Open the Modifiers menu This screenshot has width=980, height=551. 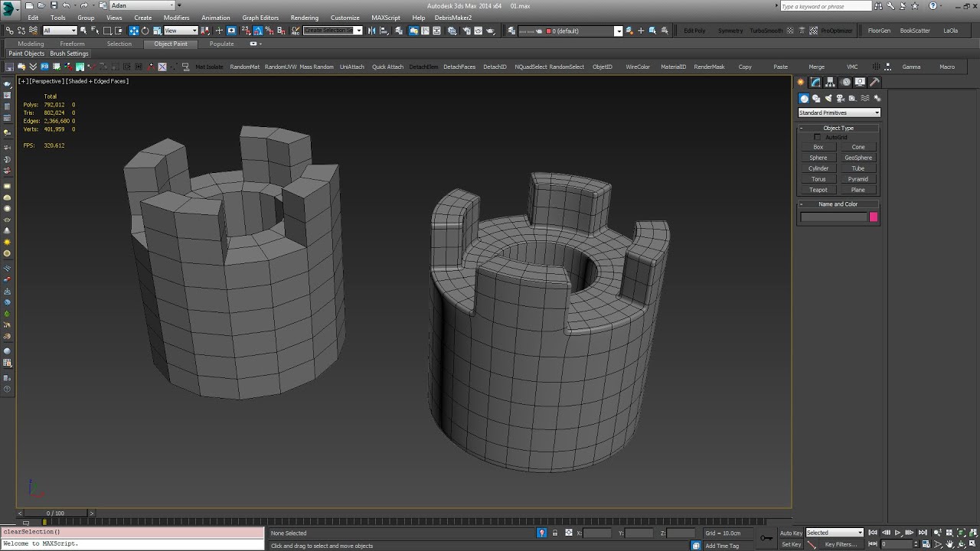pos(176,18)
